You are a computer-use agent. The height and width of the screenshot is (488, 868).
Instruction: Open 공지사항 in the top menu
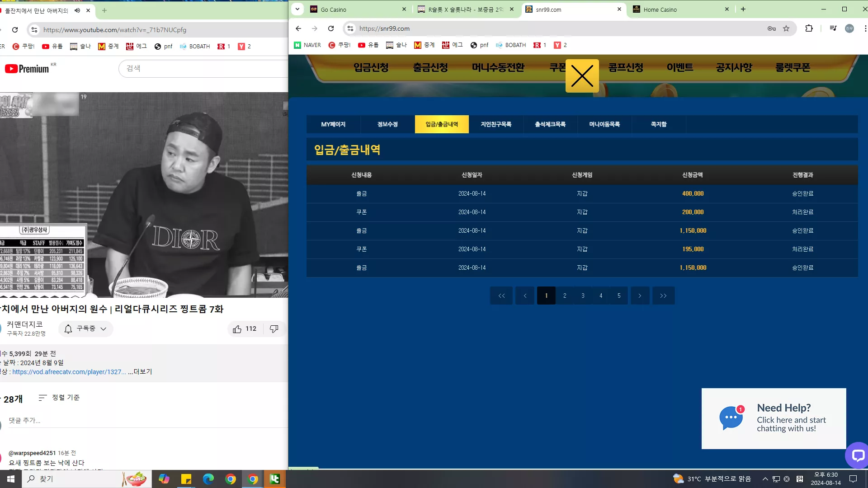click(734, 67)
